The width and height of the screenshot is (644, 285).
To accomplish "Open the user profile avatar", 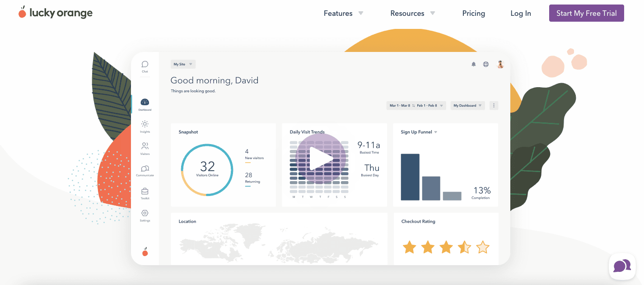I will tap(500, 64).
